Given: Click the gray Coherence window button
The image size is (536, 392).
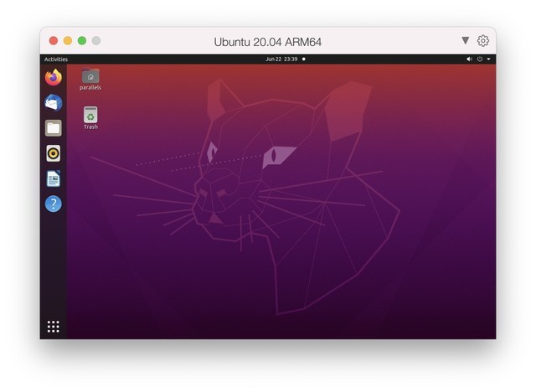Looking at the screenshot, I should tap(96, 41).
